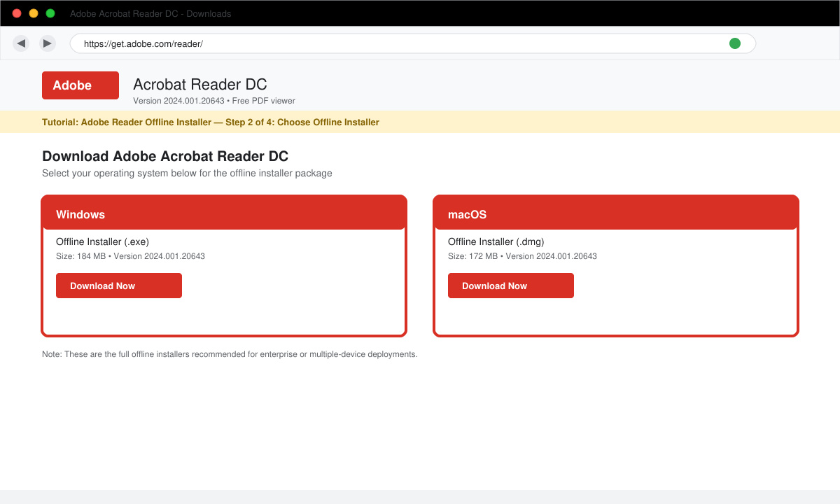The height and width of the screenshot is (504, 840).
Task: Click the offline installers note text
Action: (x=230, y=354)
